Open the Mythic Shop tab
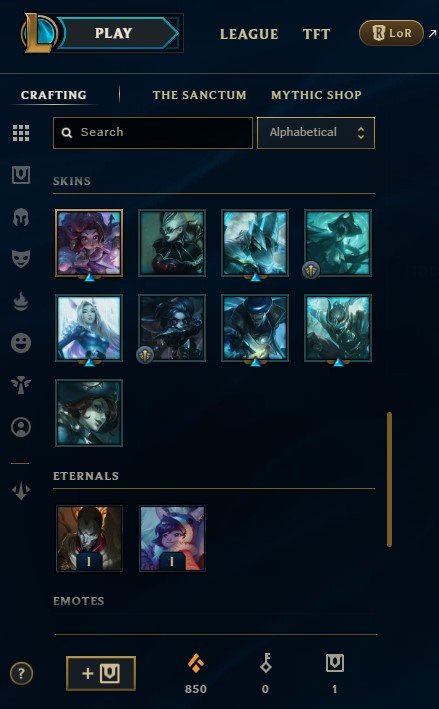This screenshot has height=709, width=439. 316,95
